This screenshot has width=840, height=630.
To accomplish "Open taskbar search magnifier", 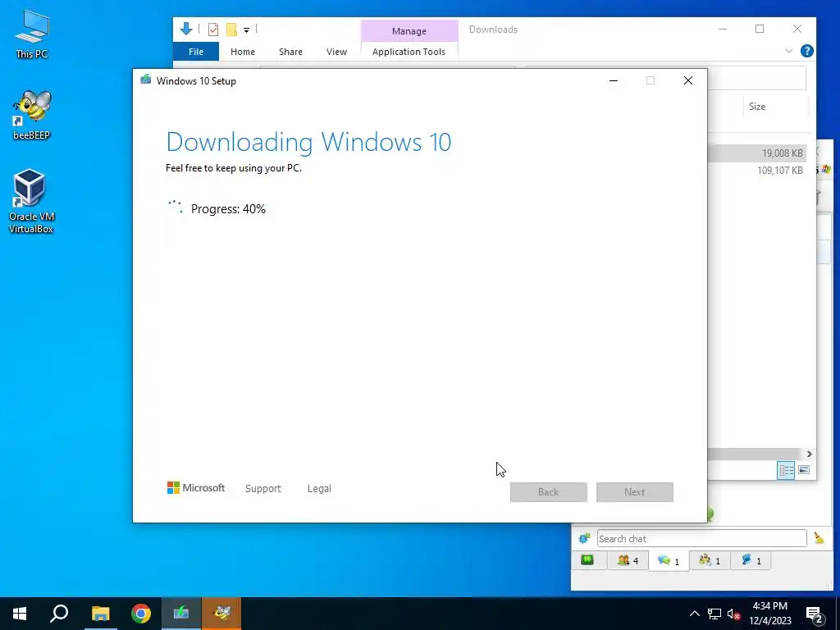I will 59,614.
